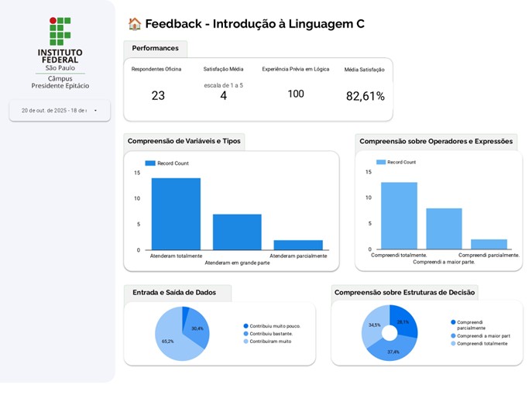Click Record Count swatch in Variáveis chart
Image resolution: width=532 pixels, height=395 pixels.
(x=150, y=163)
